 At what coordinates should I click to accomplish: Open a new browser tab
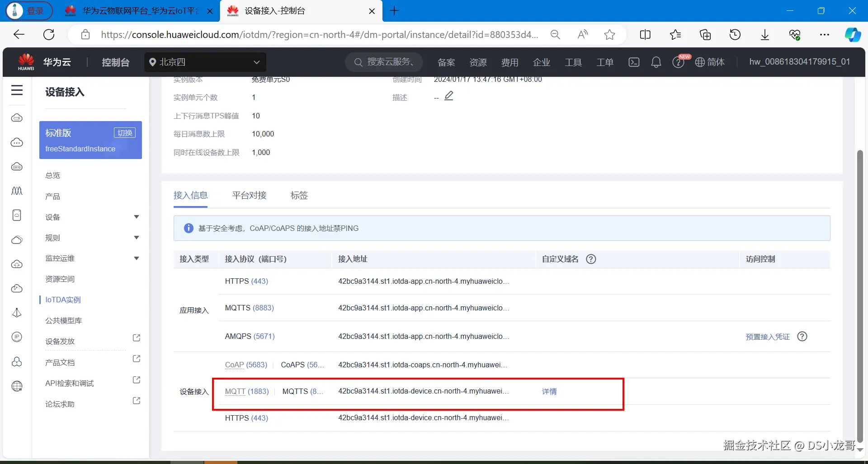(394, 11)
